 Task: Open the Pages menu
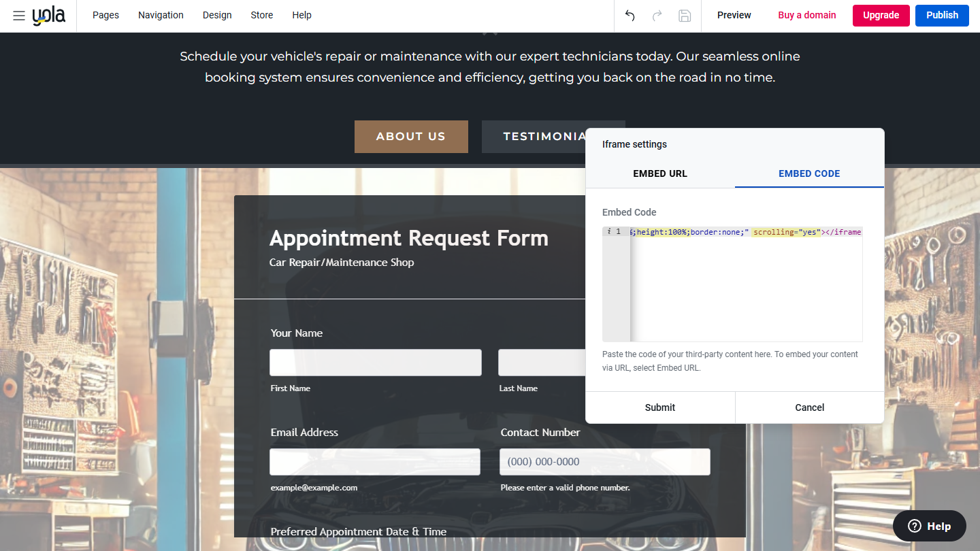point(105,15)
